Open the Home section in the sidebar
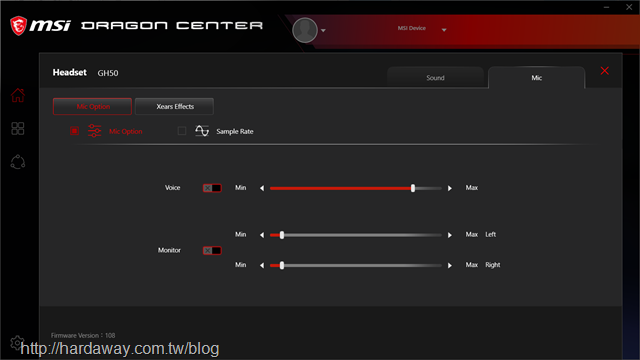This screenshot has width=640, height=360. (x=18, y=95)
